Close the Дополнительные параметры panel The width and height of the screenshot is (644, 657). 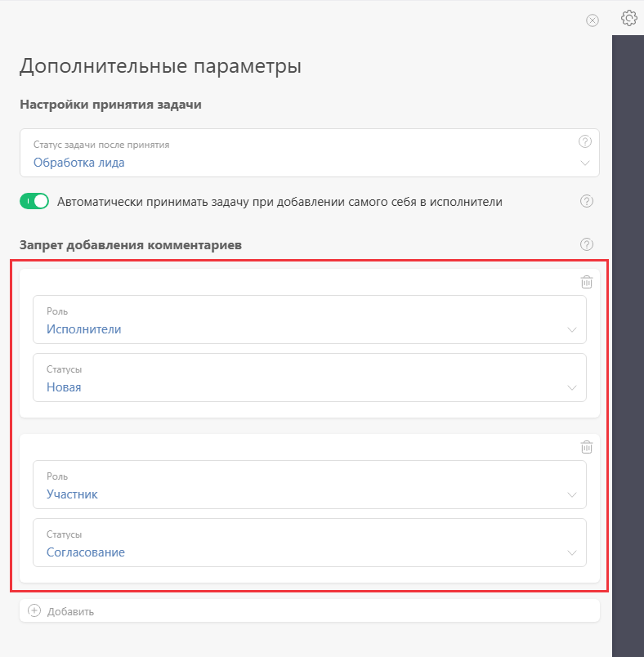click(592, 20)
